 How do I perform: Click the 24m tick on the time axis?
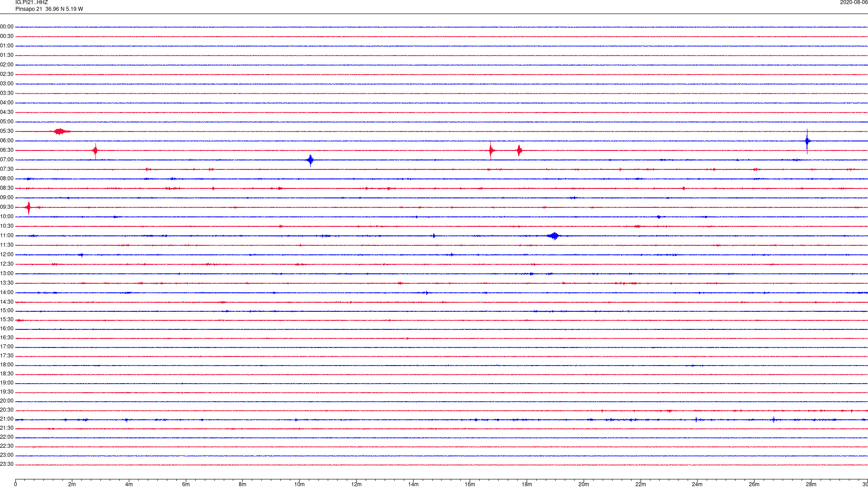click(x=697, y=484)
